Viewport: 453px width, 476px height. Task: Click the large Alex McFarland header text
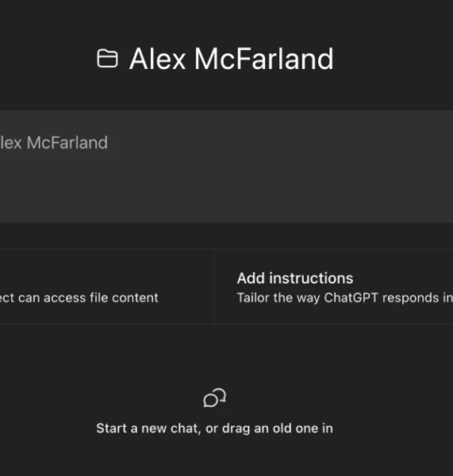click(x=231, y=59)
